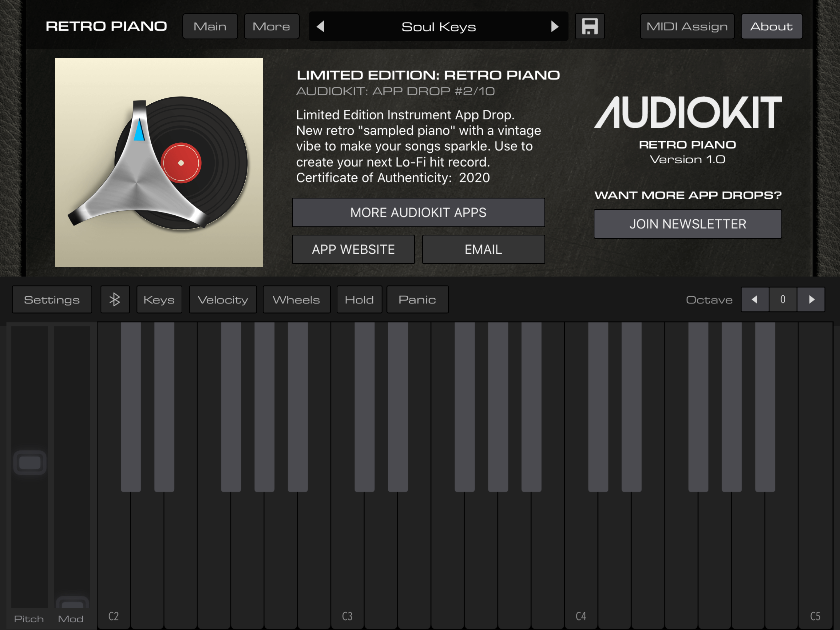Go to previous preset with the arrow

click(320, 26)
